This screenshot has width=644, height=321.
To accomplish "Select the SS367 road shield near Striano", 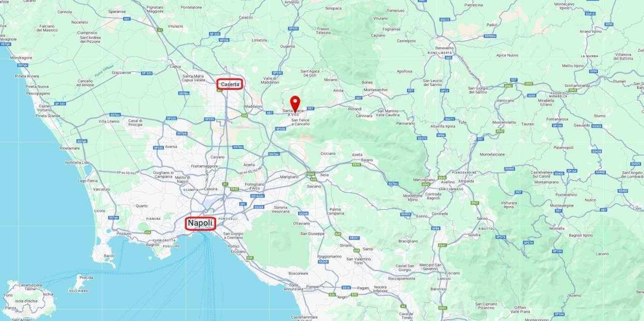I will coord(354,238).
